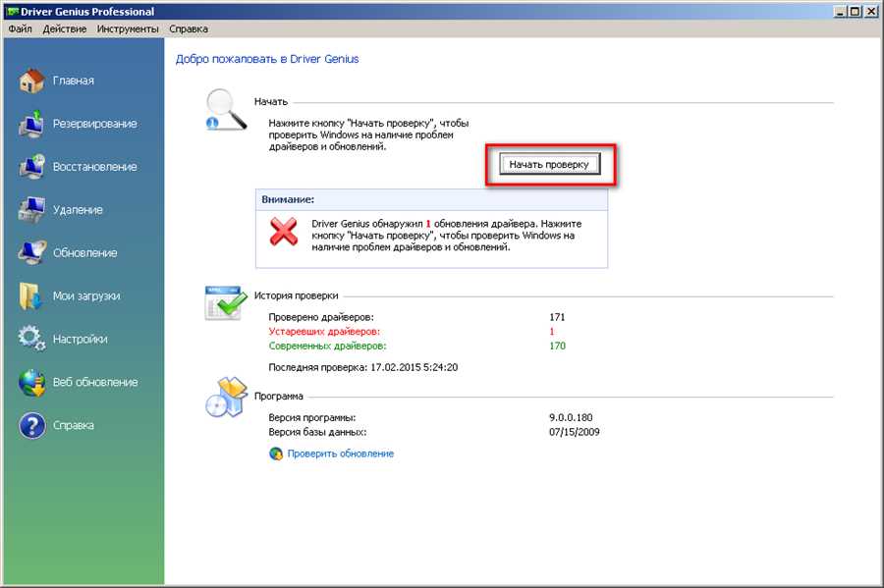Open the Удаление uninstall icon
The height and width of the screenshot is (588, 884).
tap(31, 209)
